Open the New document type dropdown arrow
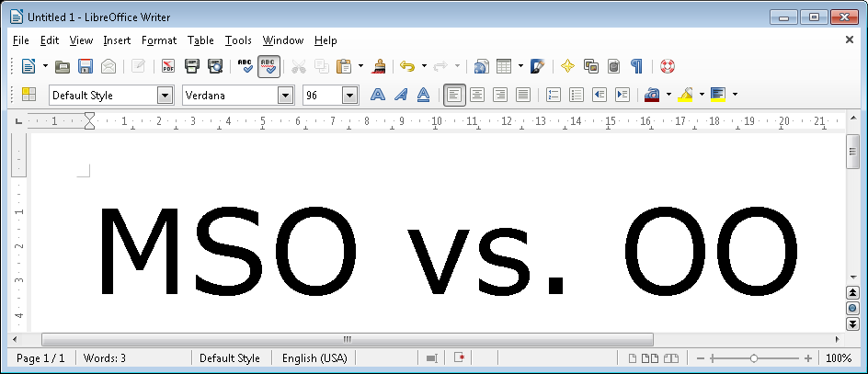 coord(45,66)
